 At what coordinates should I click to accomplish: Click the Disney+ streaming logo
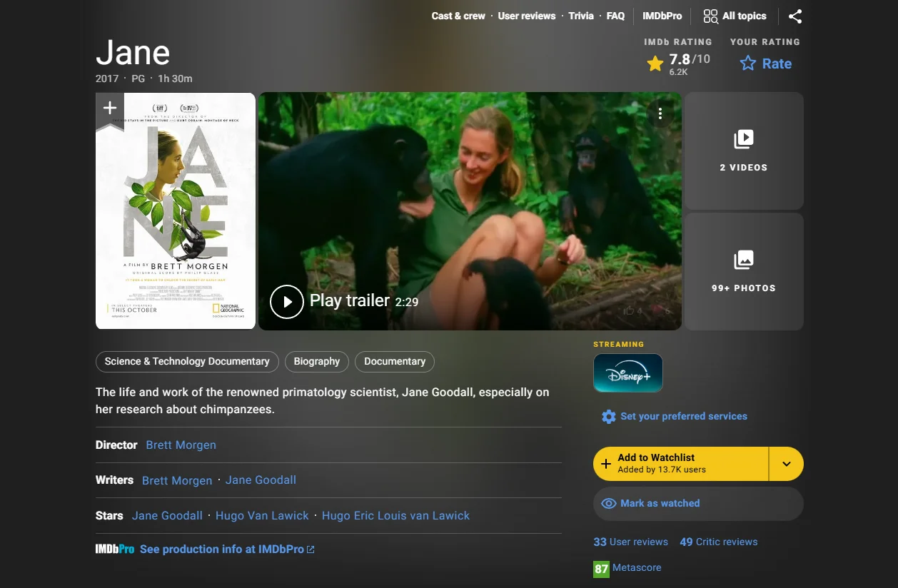tap(628, 372)
